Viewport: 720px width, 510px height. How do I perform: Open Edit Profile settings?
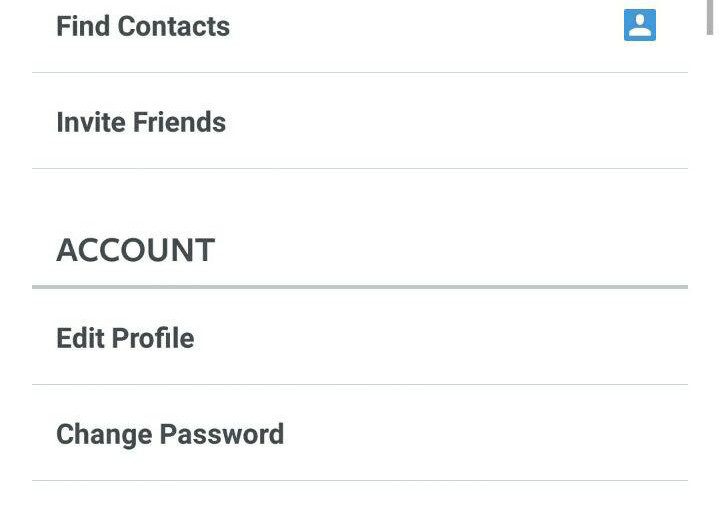300,338
